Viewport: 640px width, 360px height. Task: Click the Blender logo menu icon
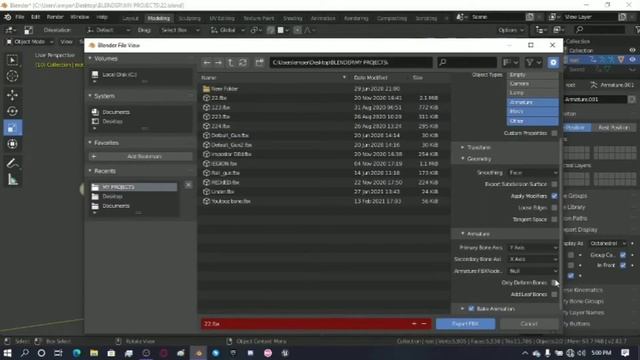[x=7, y=17]
